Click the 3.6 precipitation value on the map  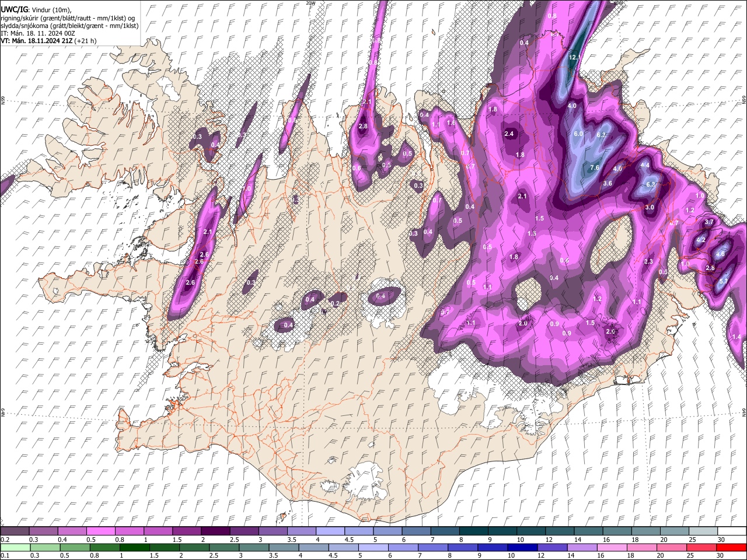[x=607, y=183]
